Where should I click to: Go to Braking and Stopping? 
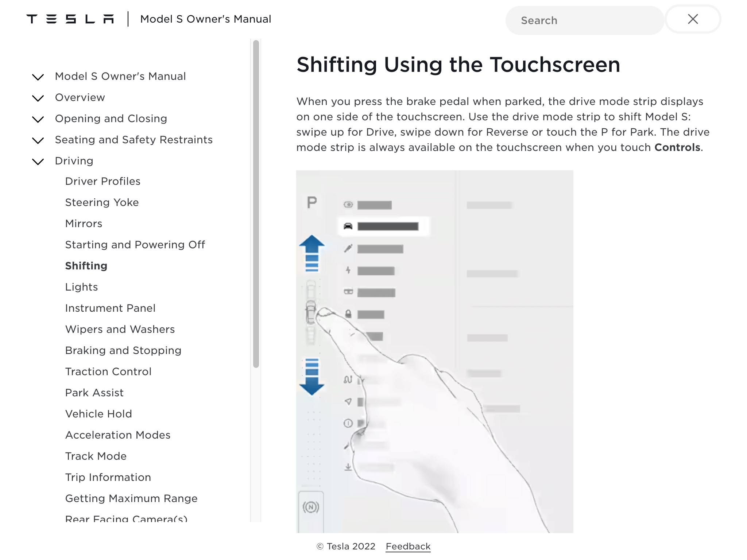pyautogui.click(x=123, y=350)
